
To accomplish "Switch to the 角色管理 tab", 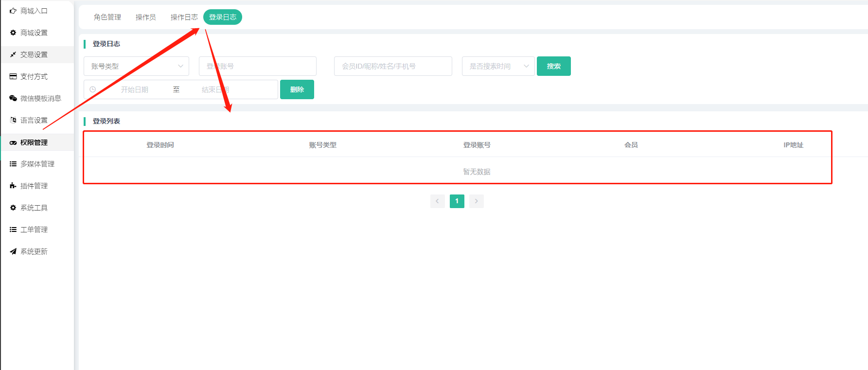I will [107, 17].
